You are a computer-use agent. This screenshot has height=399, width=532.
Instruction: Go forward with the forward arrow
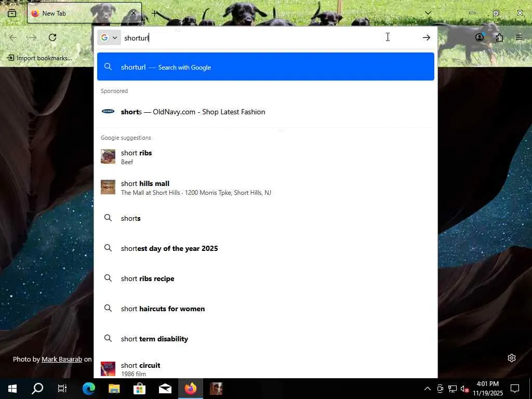[33, 37]
